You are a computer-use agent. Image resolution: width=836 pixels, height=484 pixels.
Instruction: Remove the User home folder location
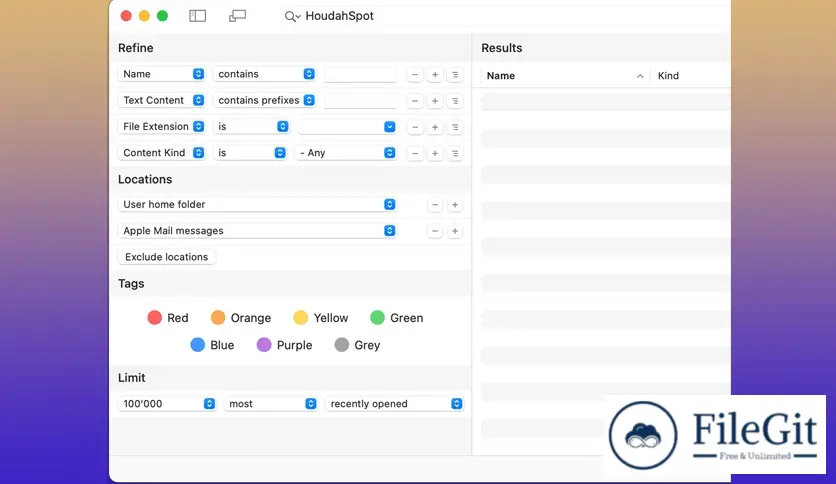435,205
